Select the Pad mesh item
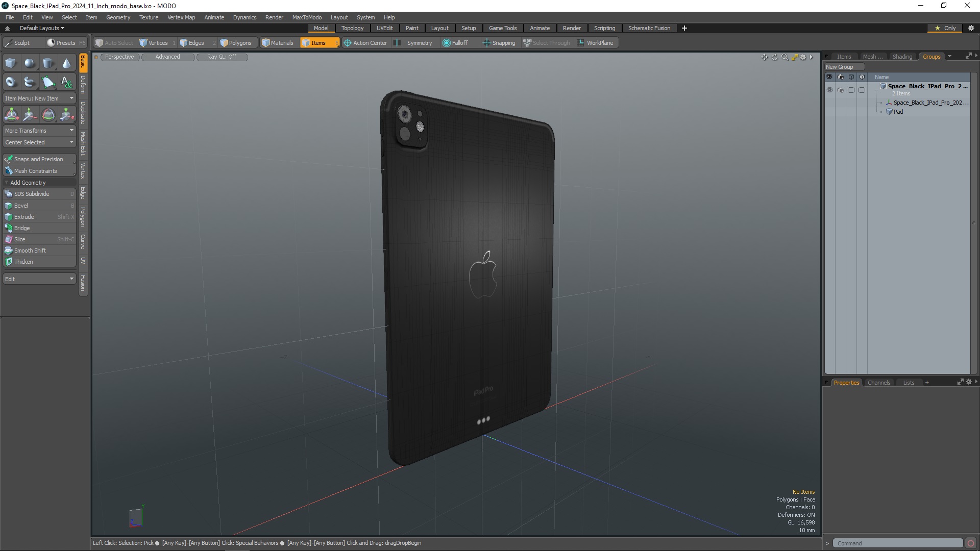The image size is (980, 551). coord(898,112)
